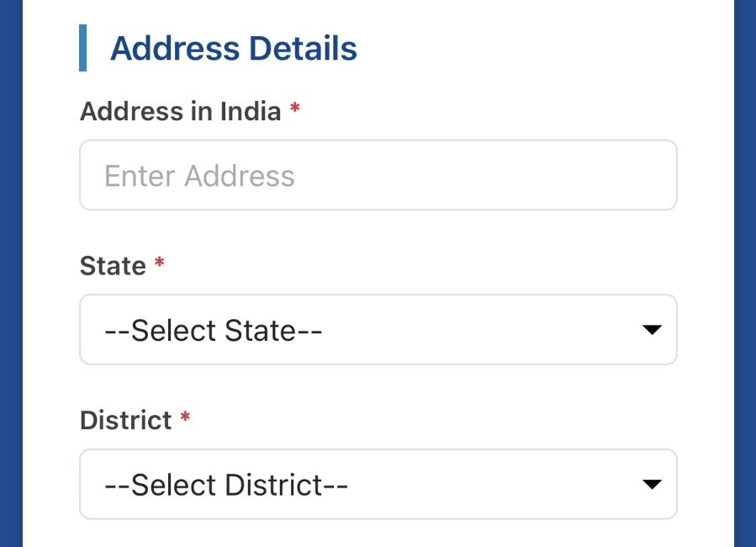Click the State field label
Viewport: 756px width, 547px height.
(x=113, y=266)
